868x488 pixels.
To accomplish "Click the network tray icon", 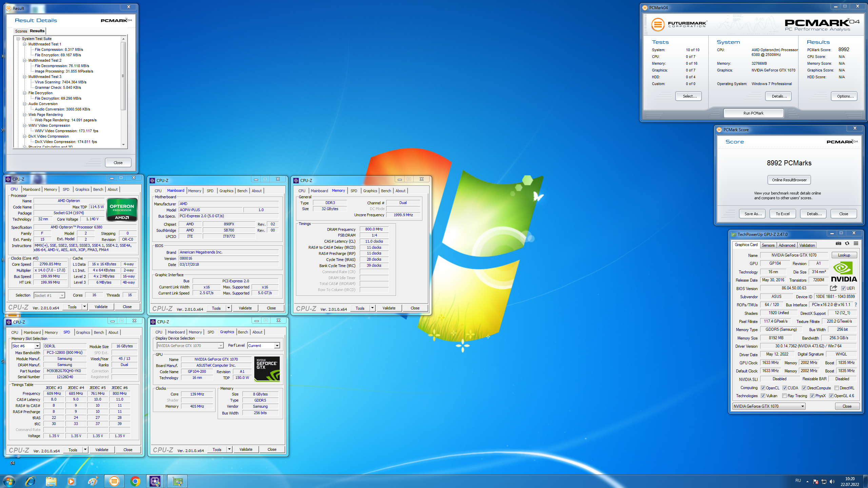I will [x=824, y=482].
